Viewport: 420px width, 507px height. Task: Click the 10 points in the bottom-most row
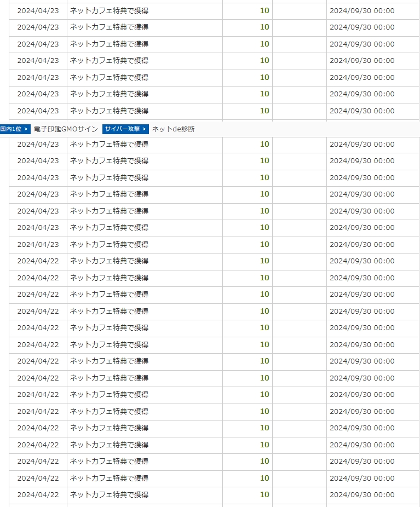point(264,495)
